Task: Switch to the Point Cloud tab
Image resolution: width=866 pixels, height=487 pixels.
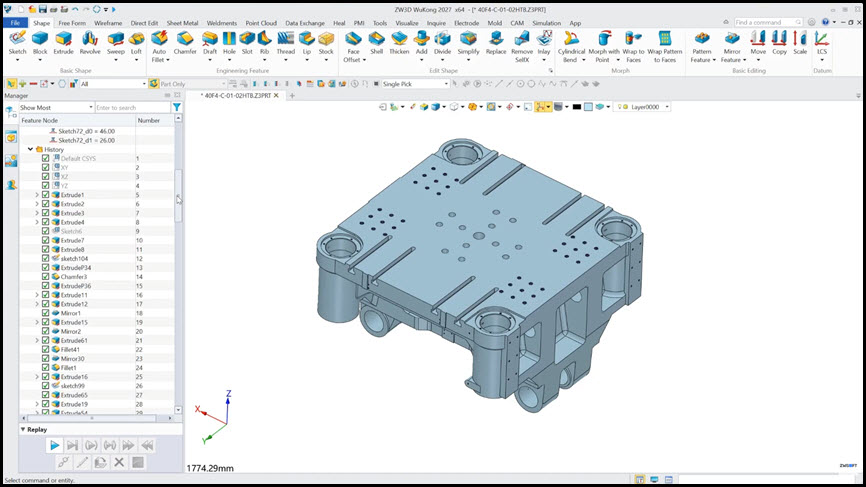Action: tap(261, 23)
